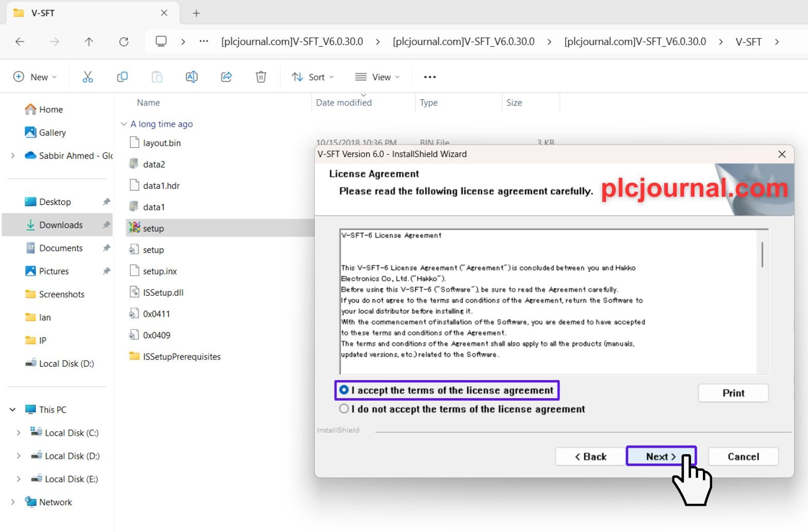Viewport: 808px width, 532px height.
Task: Expand Local Disk (C:) in tree
Action: coord(19,433)
